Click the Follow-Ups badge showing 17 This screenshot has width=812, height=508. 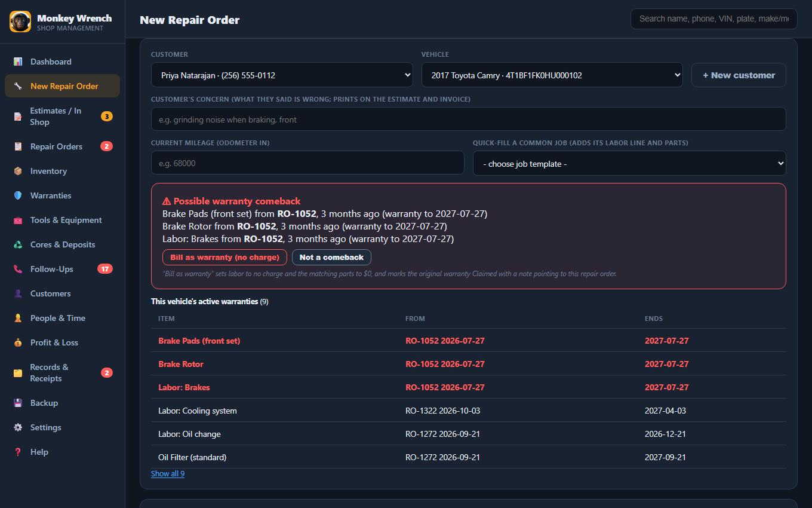105,269
